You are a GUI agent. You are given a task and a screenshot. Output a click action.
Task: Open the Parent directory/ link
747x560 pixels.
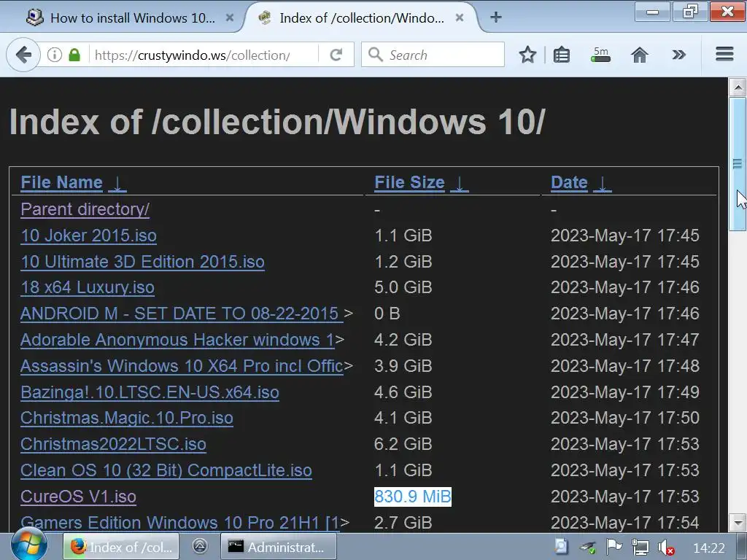[x=85, y=209]
